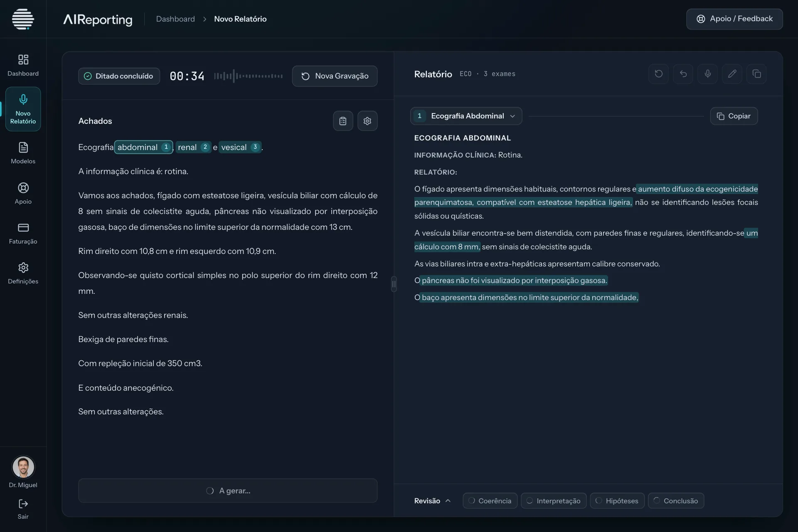Open the Achados gear settings icon
The height and width of the screenshot is (532, 798).
point(367,121)
